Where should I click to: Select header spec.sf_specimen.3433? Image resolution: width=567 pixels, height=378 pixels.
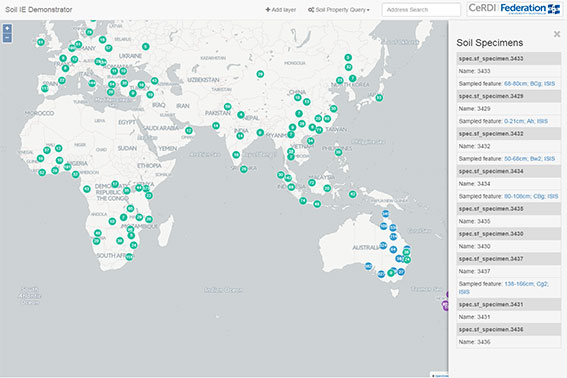click(509, 59)
